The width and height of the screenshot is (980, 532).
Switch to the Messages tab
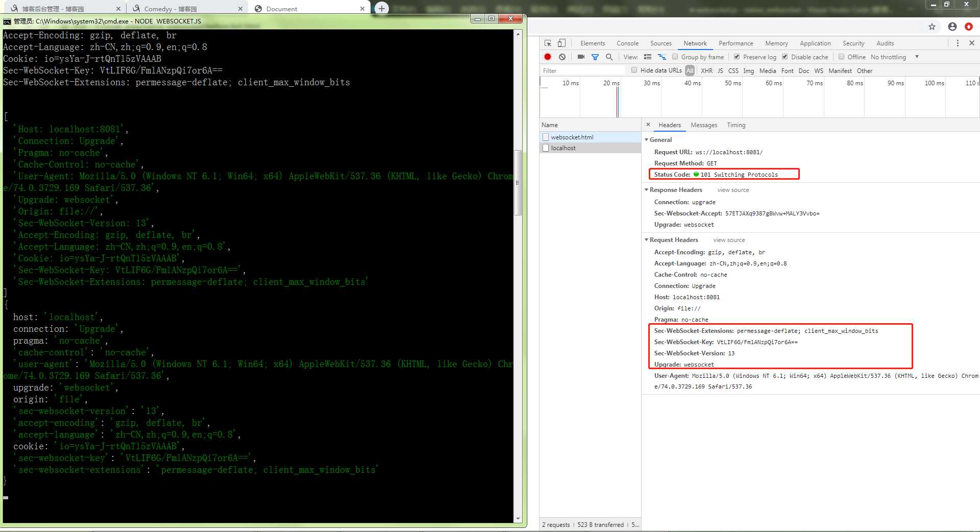point(704,125)
